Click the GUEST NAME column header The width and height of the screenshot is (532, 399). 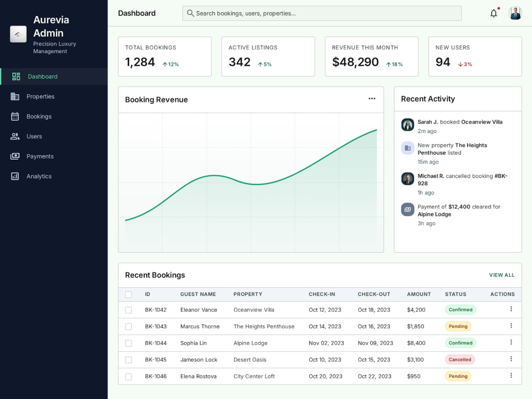coord(198,294)
